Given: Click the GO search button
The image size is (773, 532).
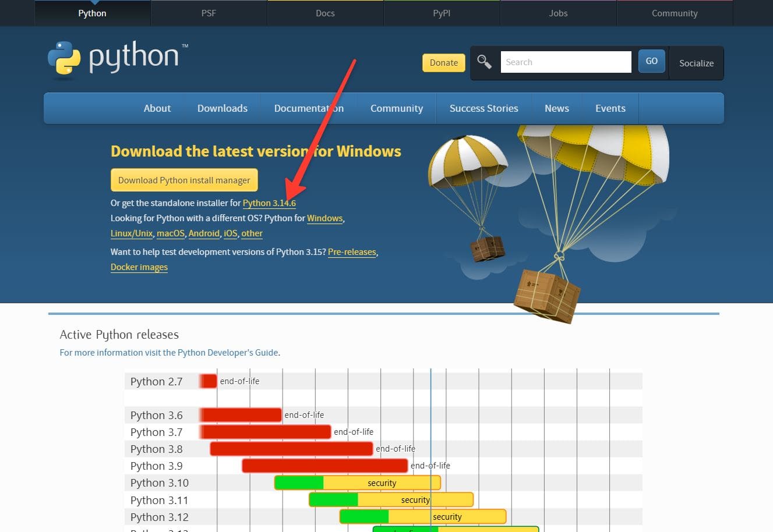Looking at the screenshot, I should click(652, 61).
